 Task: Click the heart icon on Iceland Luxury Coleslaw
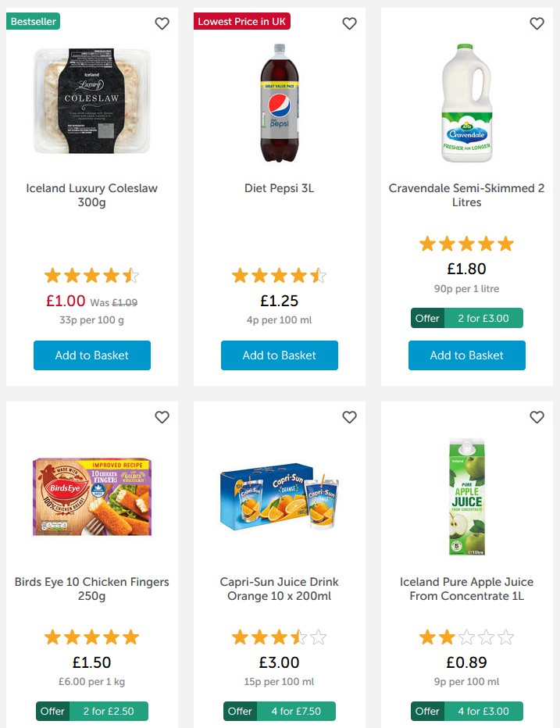[x=162, y=23]
